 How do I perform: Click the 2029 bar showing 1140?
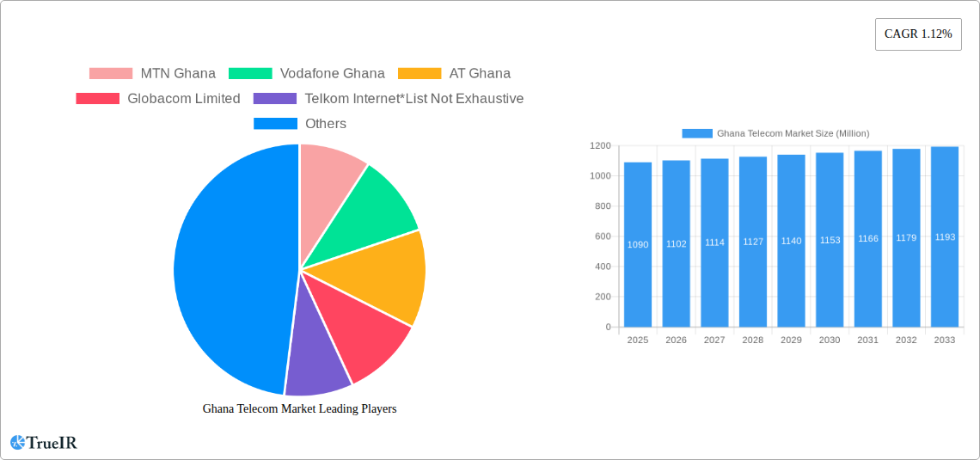(791, 241)
